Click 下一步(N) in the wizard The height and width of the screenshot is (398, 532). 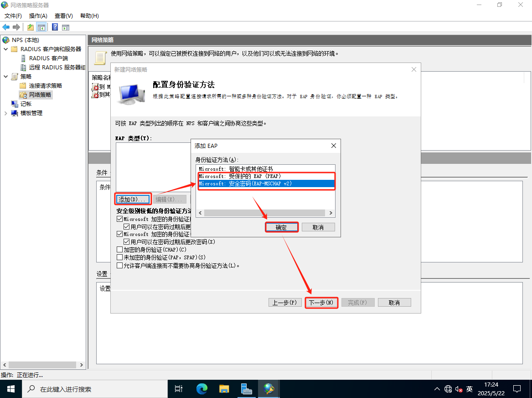tap(321, 303)
